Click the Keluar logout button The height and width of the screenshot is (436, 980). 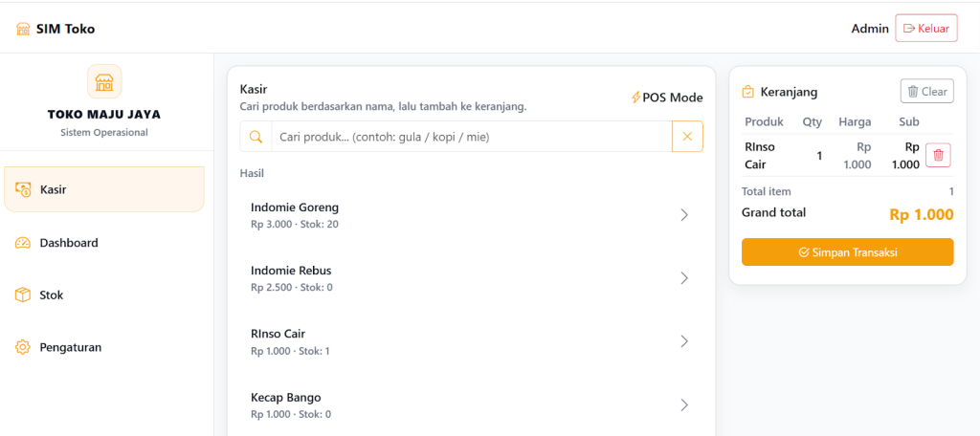click(x=925, y=29)
